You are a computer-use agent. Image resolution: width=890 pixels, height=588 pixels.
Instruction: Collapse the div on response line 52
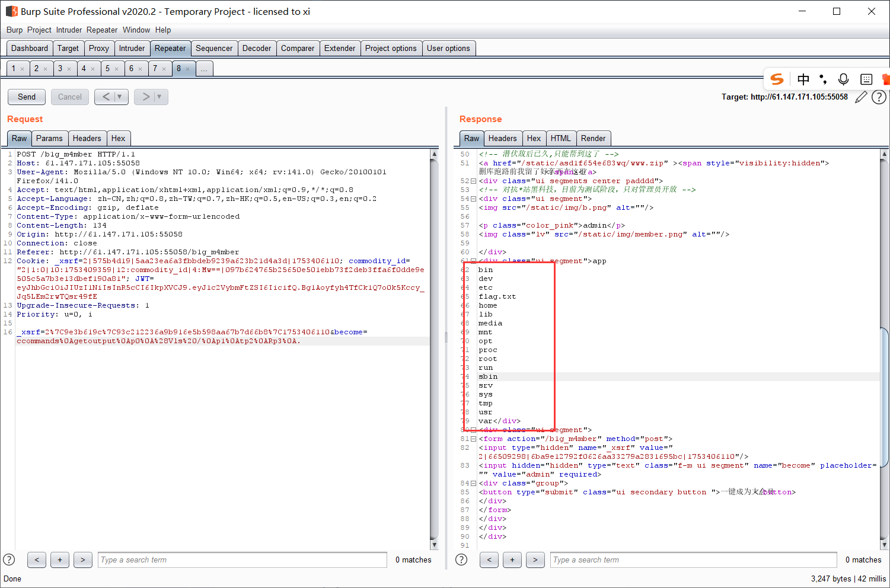473,181
